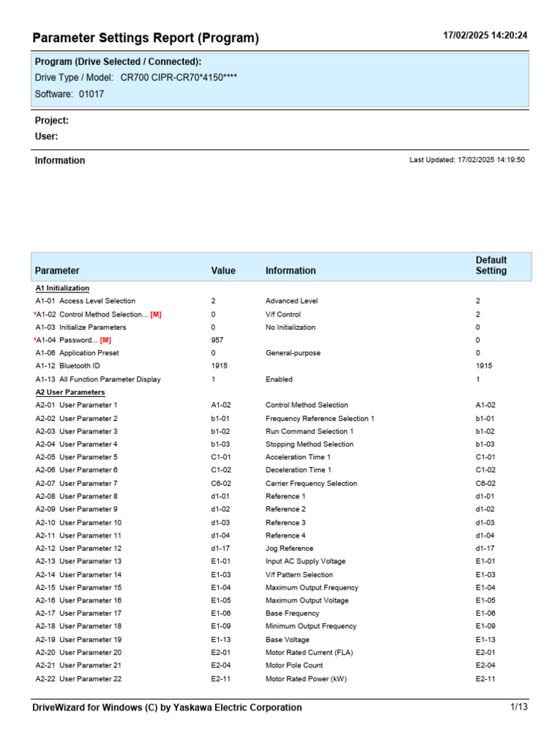Click 'Stopping Method Selection' text
560x747 pixels.
[309, 444]
